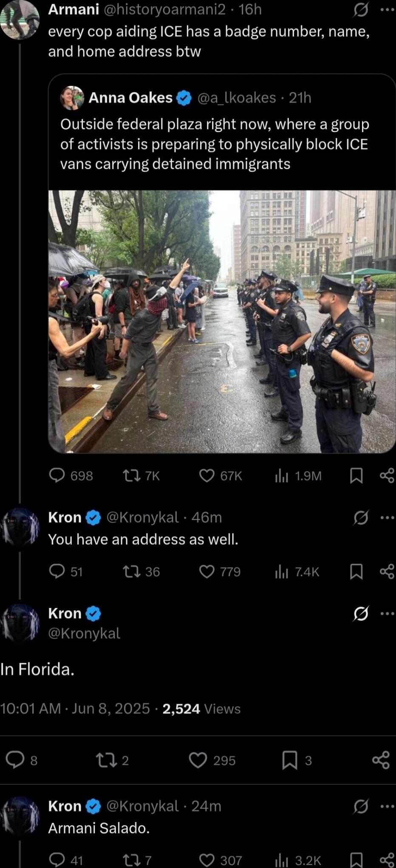Open more options on Armani's top post
This screenshot has height=868, width=396.
[x=387, y=9]
